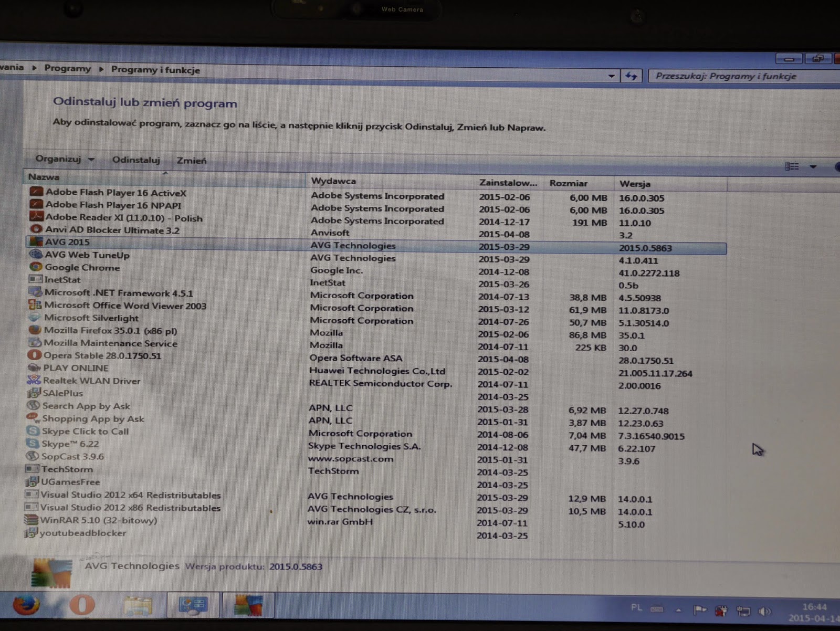The width and height of the screenshot is (840, 631).
Task: Click the Microsoft Silverlight icon
Action: pos(35,317)
